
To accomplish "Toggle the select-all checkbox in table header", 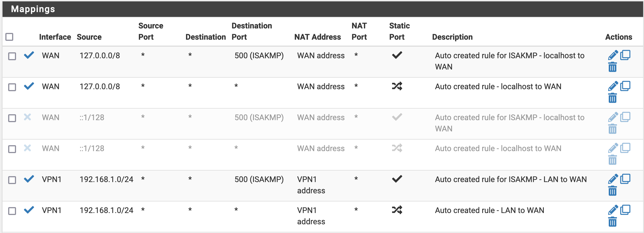I will (9, 37).
